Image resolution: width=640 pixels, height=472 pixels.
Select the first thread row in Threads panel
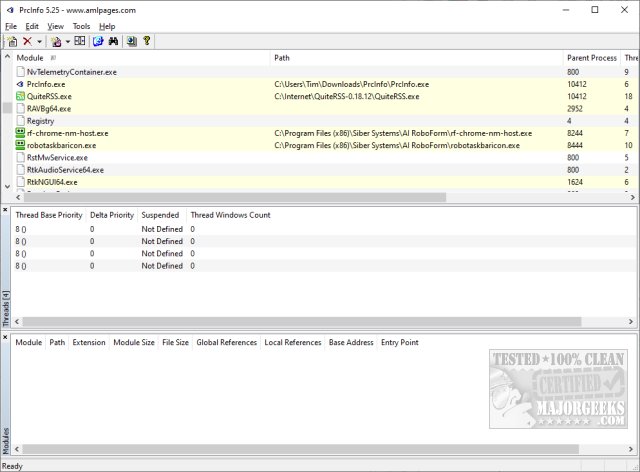(x=323, y=229)
